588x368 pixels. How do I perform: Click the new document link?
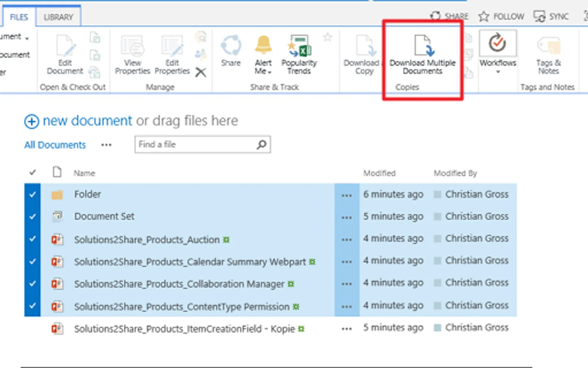click(x=87, y=121)
